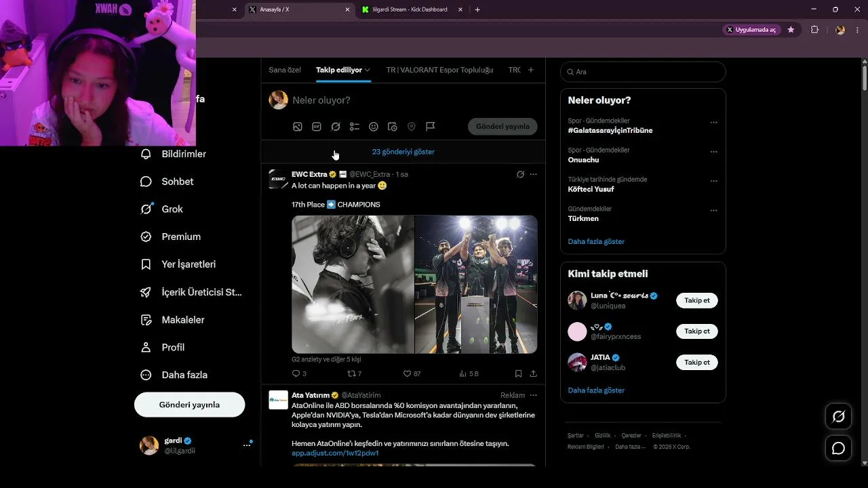The height and width of the screenshot is (488, 868).
Task: Open more options for #GalatasarayİçinTribüne trend
Action: coord(713,123)
